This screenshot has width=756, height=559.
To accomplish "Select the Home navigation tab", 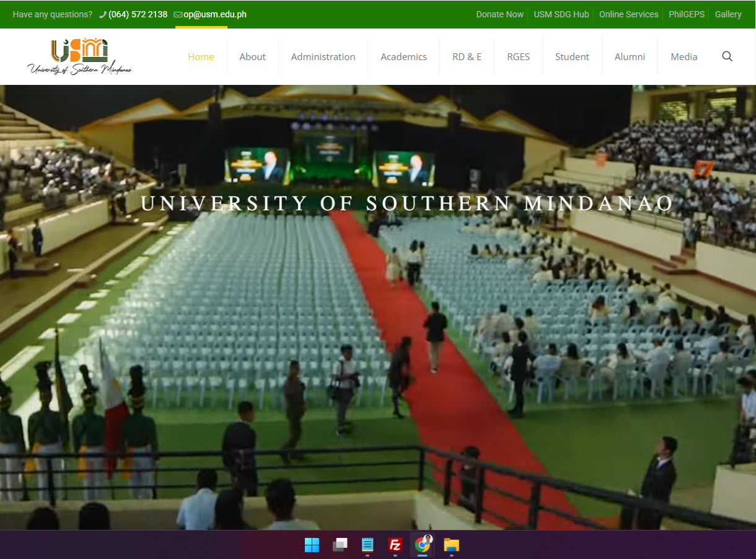I will tap(201, 56).
